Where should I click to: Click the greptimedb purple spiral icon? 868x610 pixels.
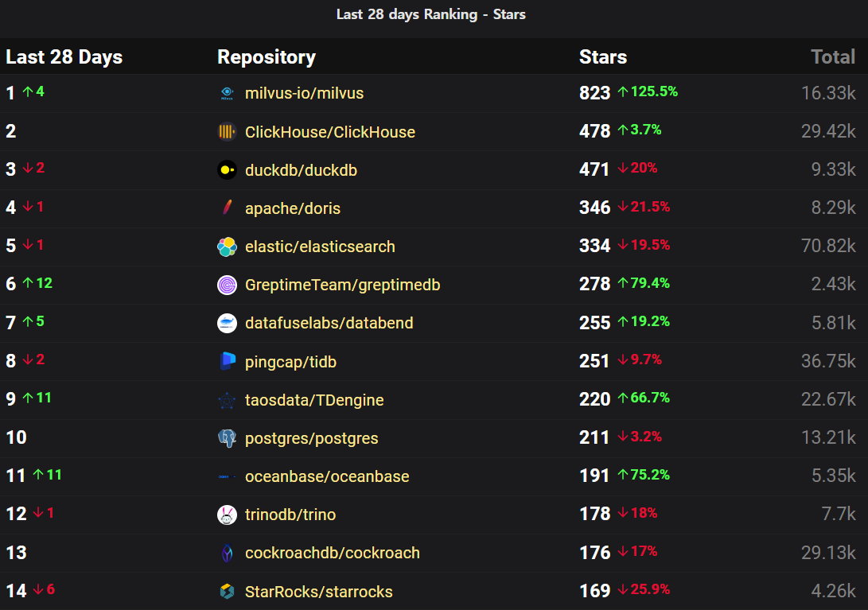227,285
